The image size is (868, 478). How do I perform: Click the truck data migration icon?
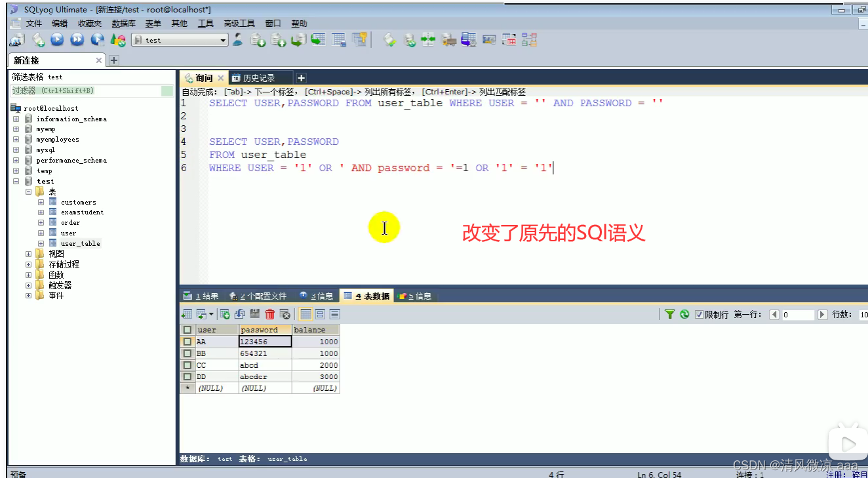point(449,40)
